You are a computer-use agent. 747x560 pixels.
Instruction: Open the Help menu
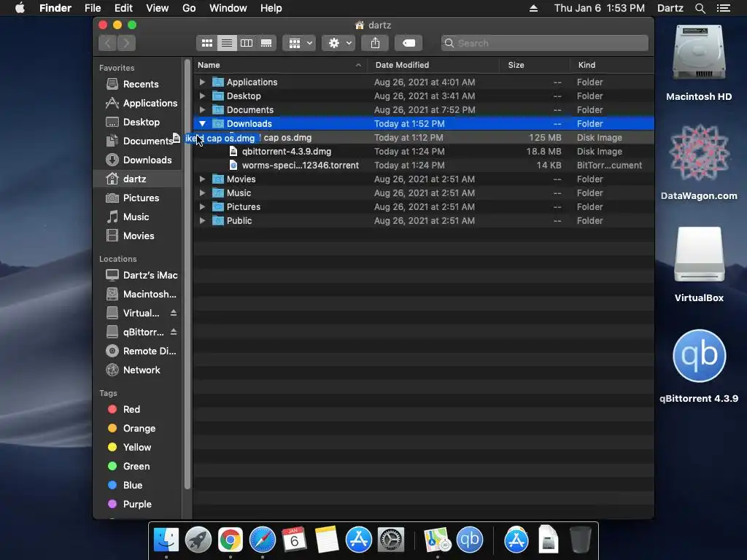271,8
